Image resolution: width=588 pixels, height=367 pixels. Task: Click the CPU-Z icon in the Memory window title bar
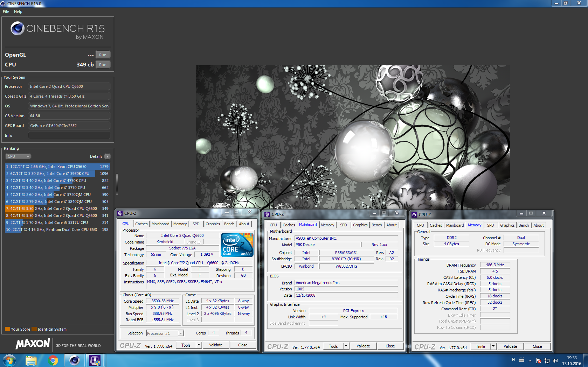[415, 214]
